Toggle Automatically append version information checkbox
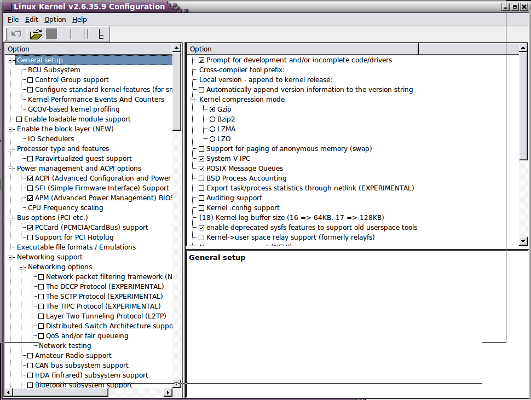This screenshot has height=400, width=531. point(201,90)
